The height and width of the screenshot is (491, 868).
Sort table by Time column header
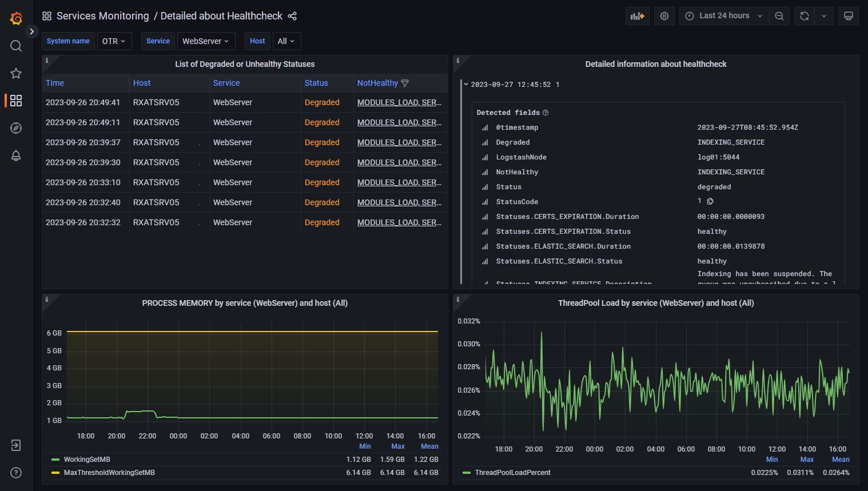(55, 83)
